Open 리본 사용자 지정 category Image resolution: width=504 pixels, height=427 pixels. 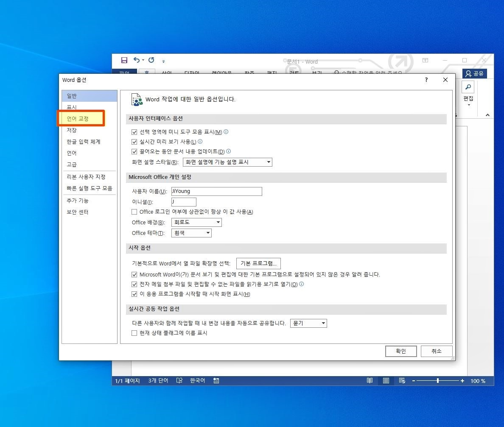click(90, 177)
